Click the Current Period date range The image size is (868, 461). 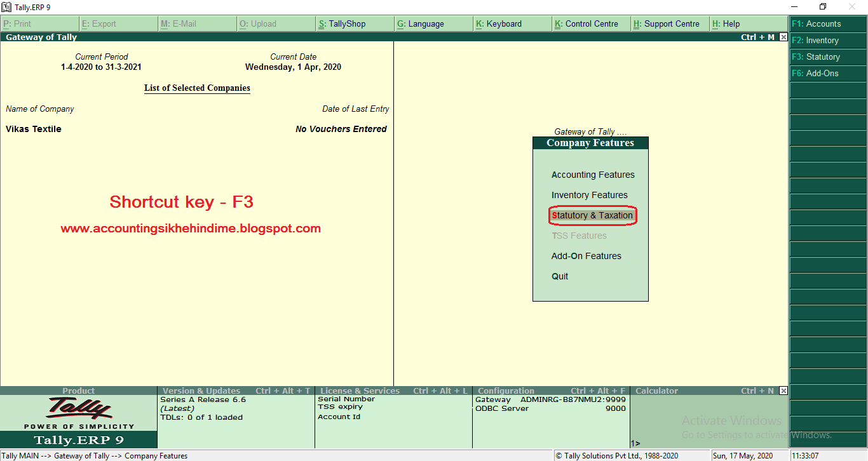(101, 67)
